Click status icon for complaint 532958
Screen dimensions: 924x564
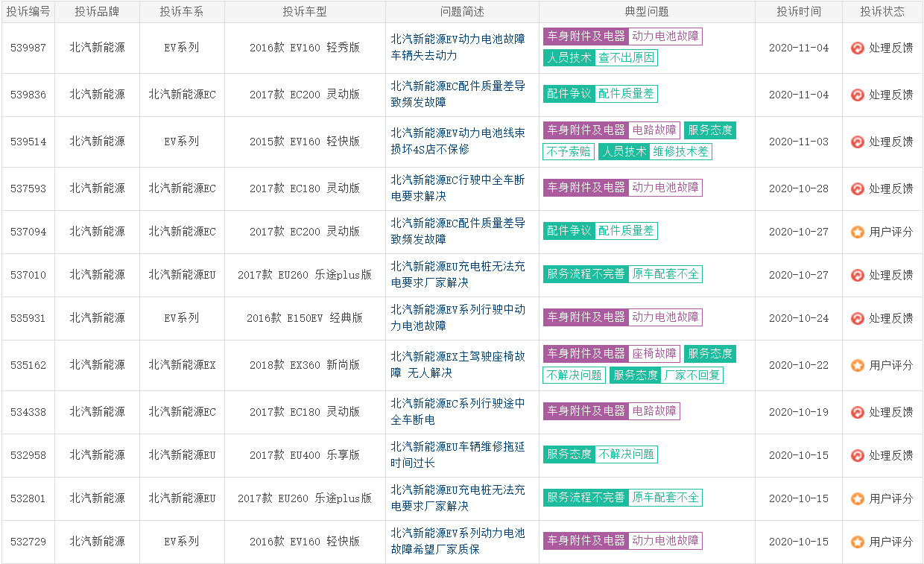(858, 455)
